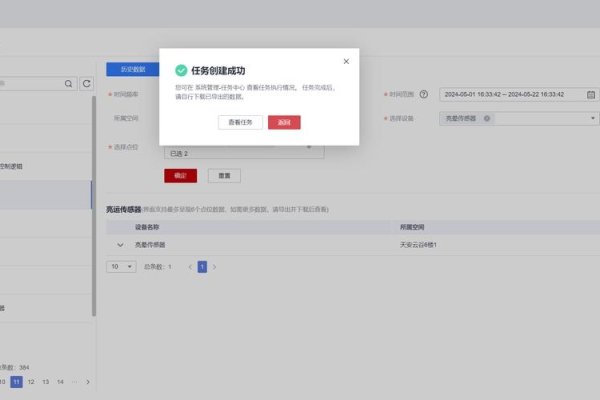Expand the 亮度传感器 table row chevron

click(120, 245)
